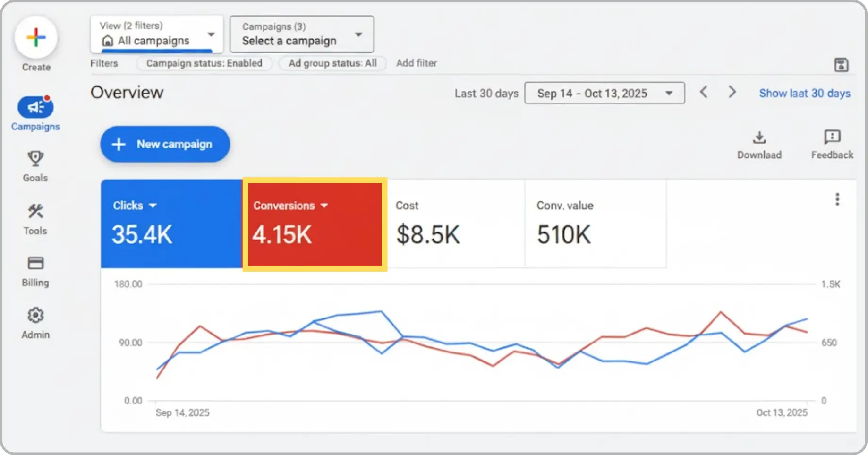
Task: Open Campaigns megaphone icon in sidebar
Action: 35,107
